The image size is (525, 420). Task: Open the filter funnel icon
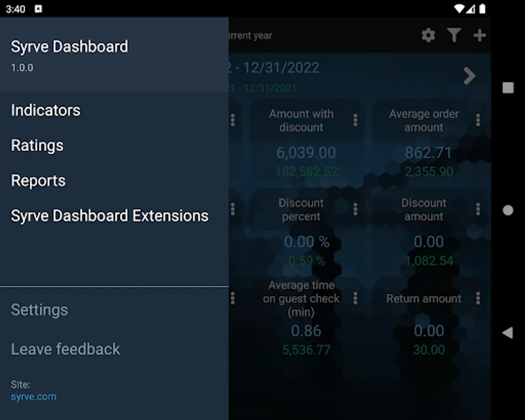point(454,35)
